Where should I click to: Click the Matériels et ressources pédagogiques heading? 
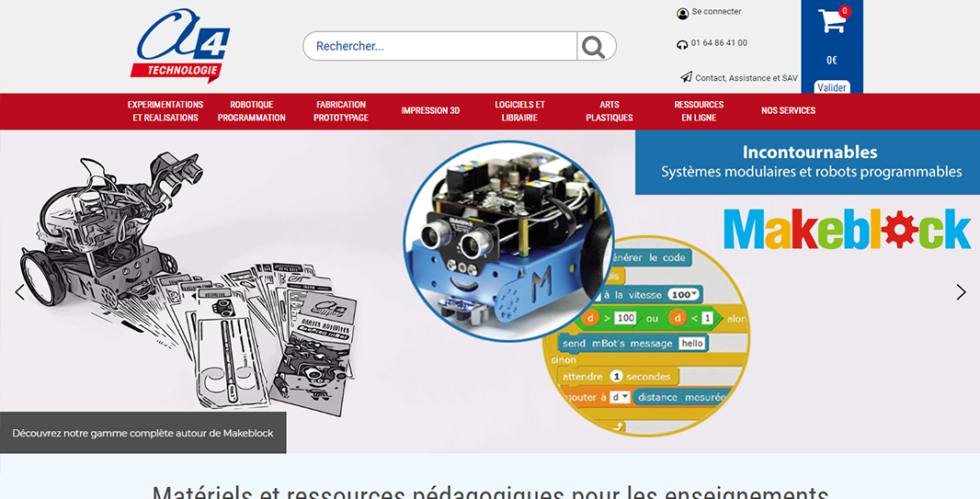click(490, 492)
